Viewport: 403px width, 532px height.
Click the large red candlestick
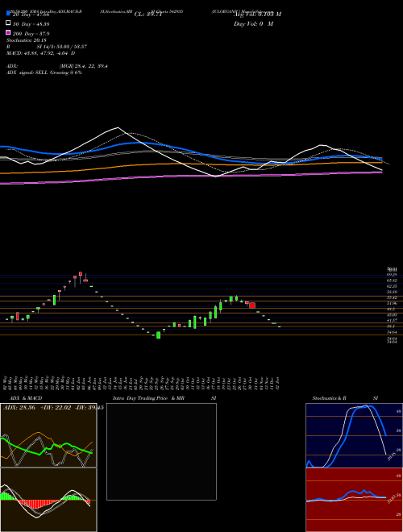tap(252, 305)
